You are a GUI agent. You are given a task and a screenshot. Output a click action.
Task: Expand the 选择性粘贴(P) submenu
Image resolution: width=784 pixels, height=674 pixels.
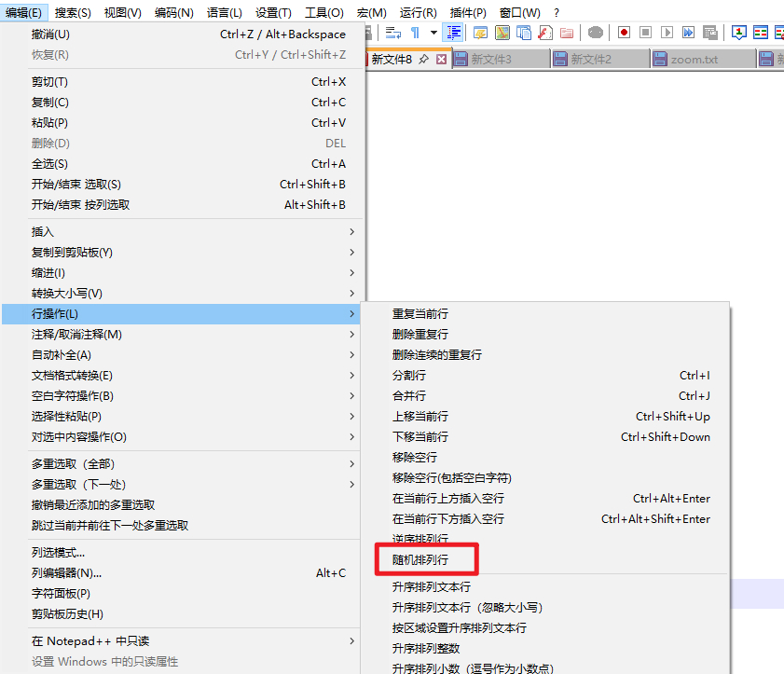[182, 417]
